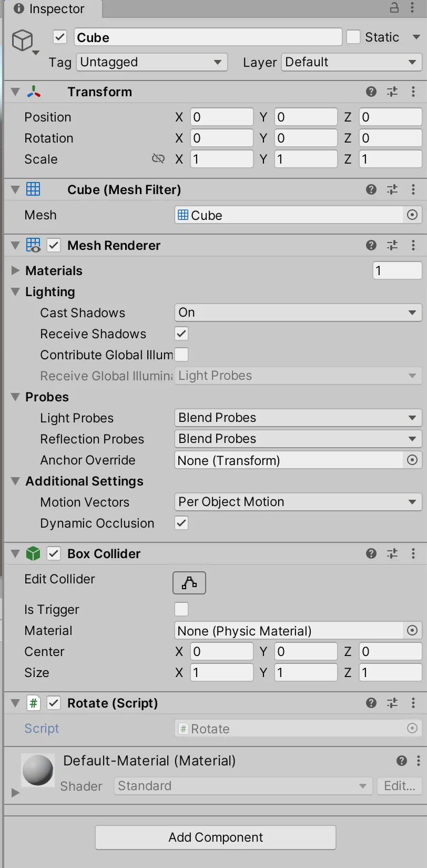Click the Edit Collider button
The image size is (427, 868).
(189, 583)
